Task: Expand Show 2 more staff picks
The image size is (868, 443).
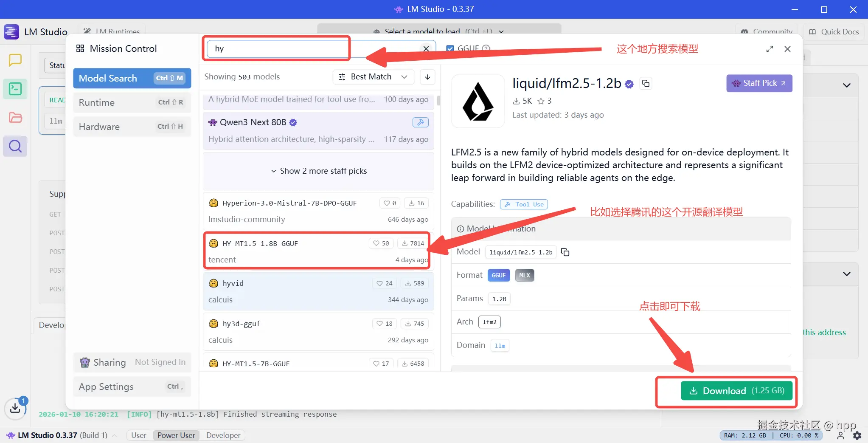Action: 319,171
